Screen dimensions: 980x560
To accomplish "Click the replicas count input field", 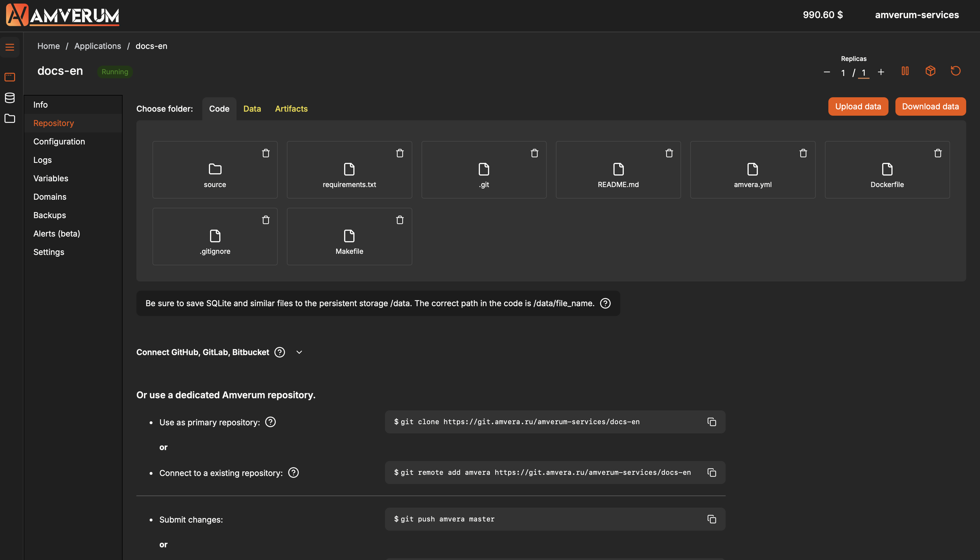I will click(863, 73).
